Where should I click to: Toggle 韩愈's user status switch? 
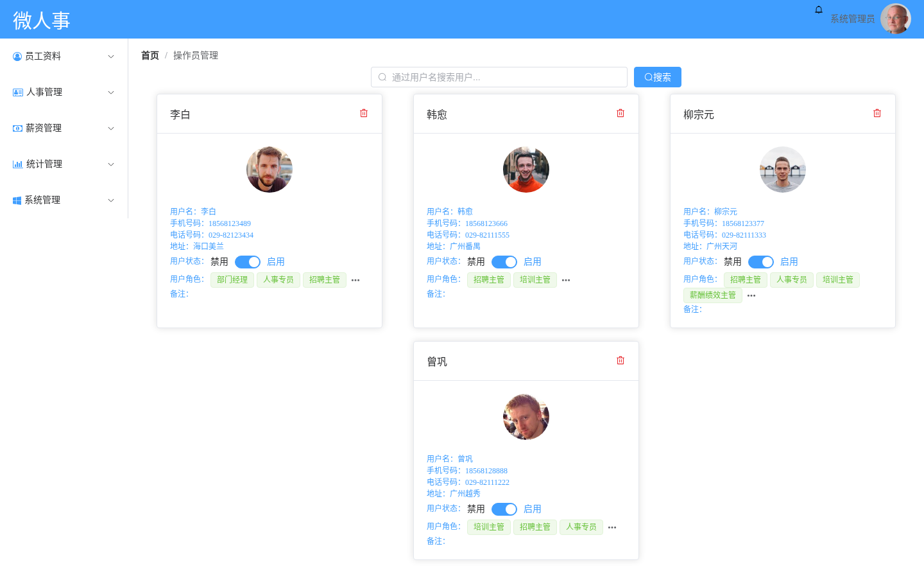point(504,262)
